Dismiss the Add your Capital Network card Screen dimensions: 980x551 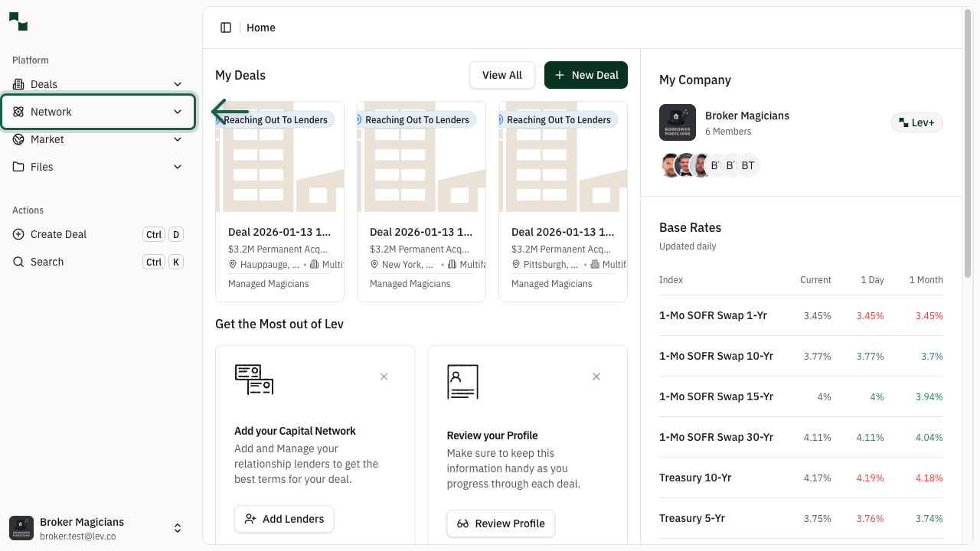tap(384, 377)
